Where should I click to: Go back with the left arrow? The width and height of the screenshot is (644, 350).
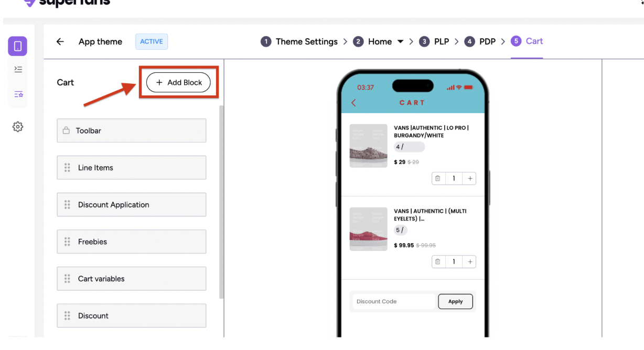pyautogui.click(x=60, y=42)
